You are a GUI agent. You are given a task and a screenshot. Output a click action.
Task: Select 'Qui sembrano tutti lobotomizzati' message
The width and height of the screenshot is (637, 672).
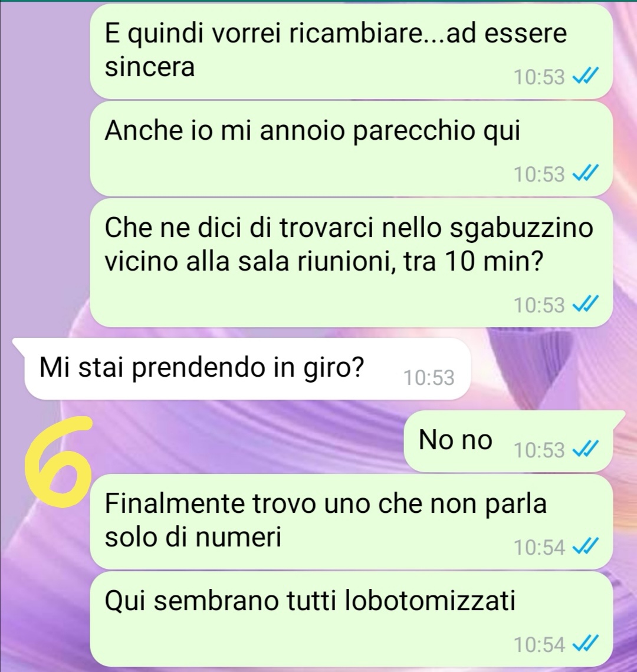(x=352, y=620)
